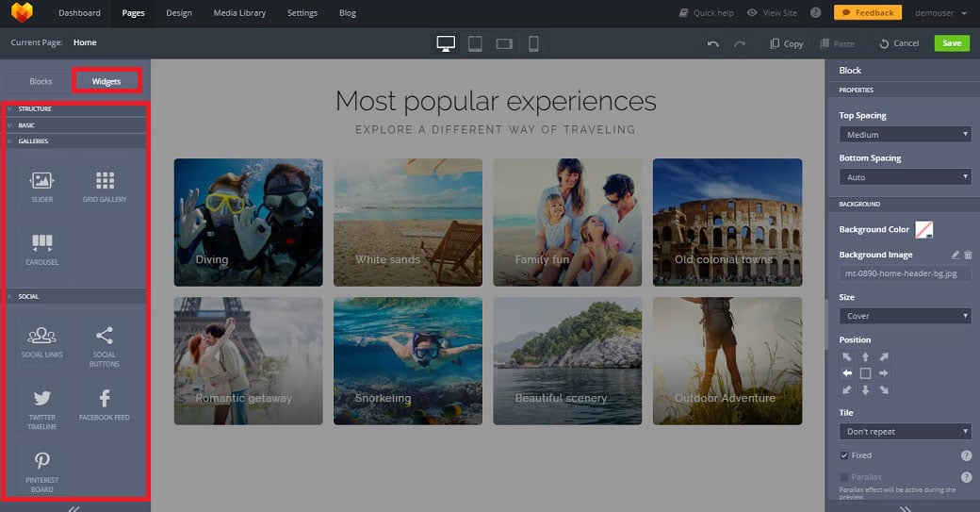The image size is (980, 512).
Task: Select the center background position
Action: [x=865, y=373]
